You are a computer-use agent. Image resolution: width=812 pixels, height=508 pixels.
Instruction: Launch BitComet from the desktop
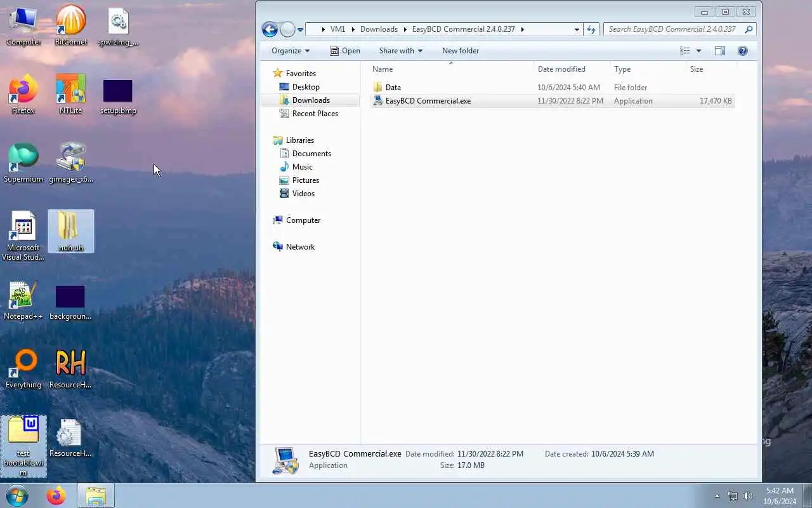pos(70,26)
